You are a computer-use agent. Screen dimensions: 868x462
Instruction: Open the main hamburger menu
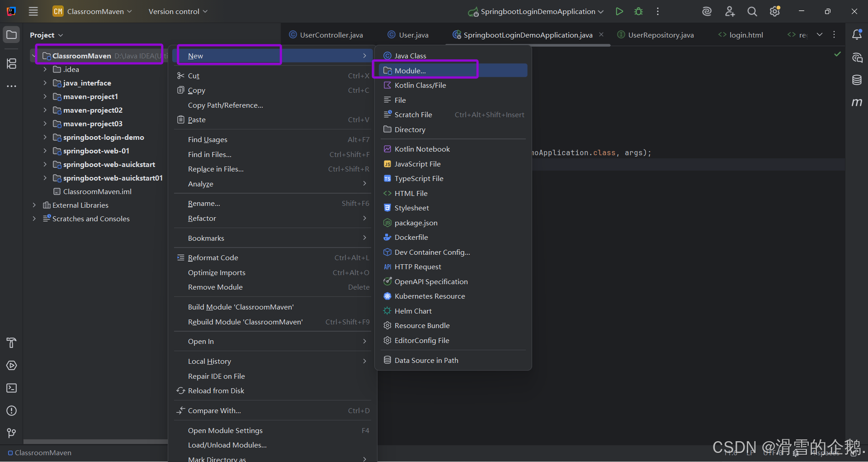(x=33, y=11)
